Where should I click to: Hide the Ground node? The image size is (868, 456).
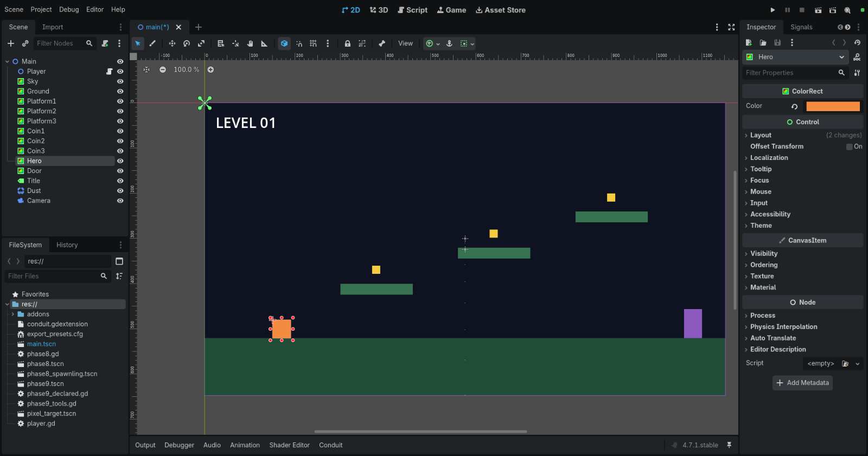click(x=120, y=91)
